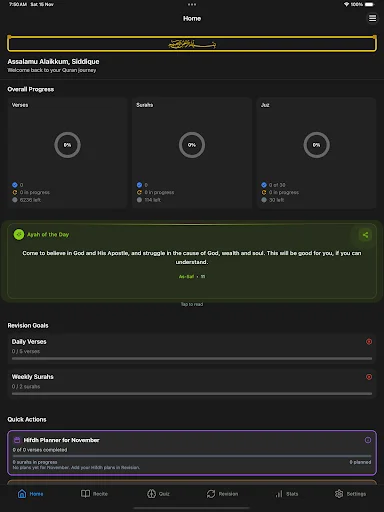Click the Juz completed checkmark icon
Image resolution: width=384 pixels, height=512 pixels.
coord(264,185)
